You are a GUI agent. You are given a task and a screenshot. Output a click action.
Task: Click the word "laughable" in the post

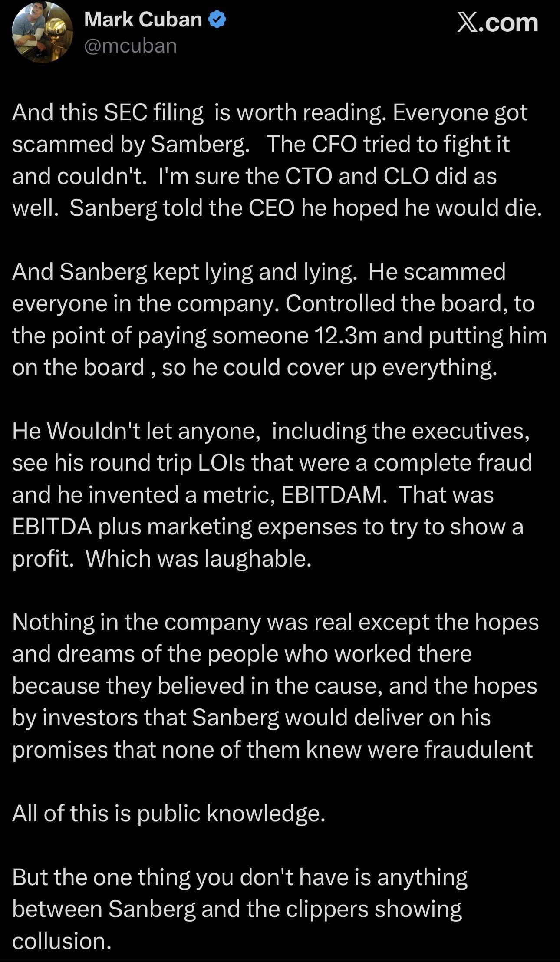(258, 558)
